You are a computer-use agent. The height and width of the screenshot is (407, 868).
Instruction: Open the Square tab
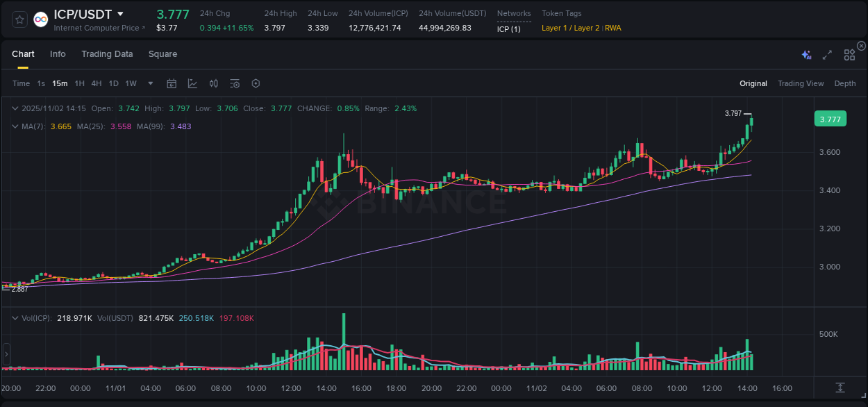163,54
